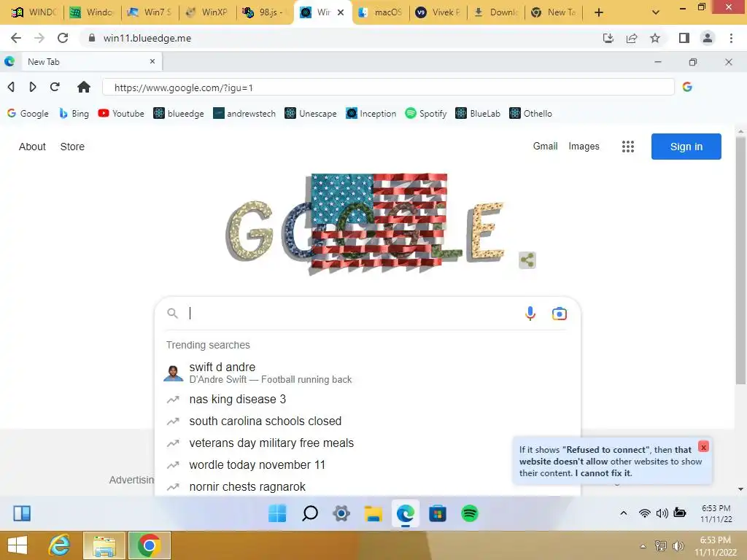Click the Google search text field
The height and width of the screenshot is (560, 747).
click(352, 314)
